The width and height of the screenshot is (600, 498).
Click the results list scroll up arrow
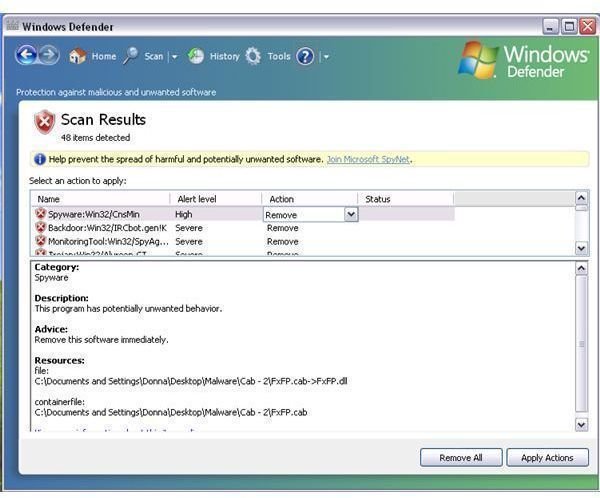coord(581,198)
